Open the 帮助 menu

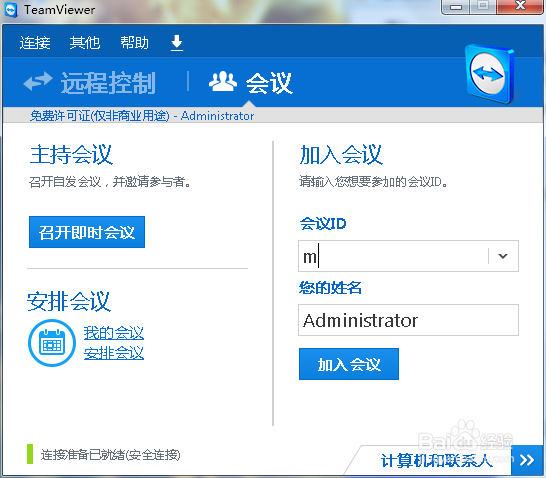point(134,43)
